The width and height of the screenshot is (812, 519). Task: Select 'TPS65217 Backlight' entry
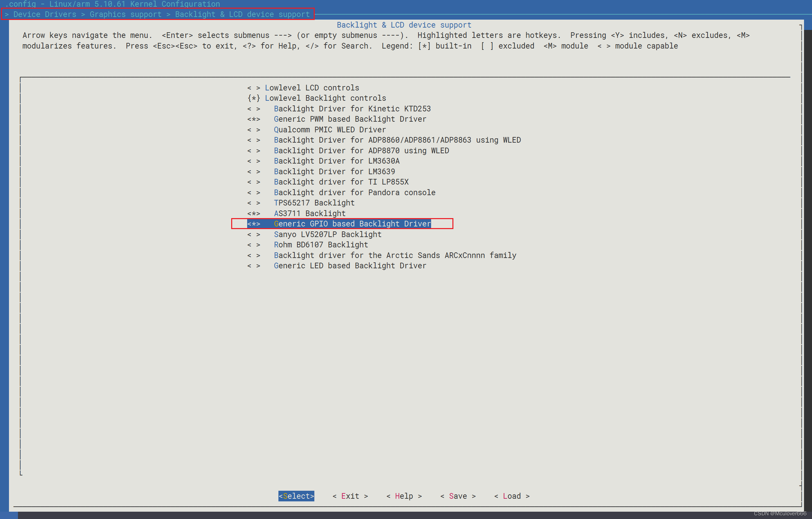pos(314,203)
